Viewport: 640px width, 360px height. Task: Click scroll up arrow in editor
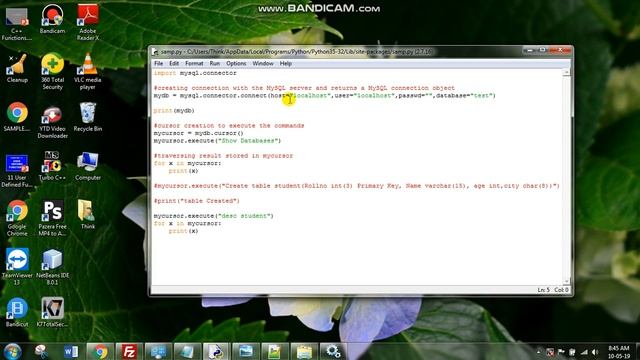[x=566, y=72]
